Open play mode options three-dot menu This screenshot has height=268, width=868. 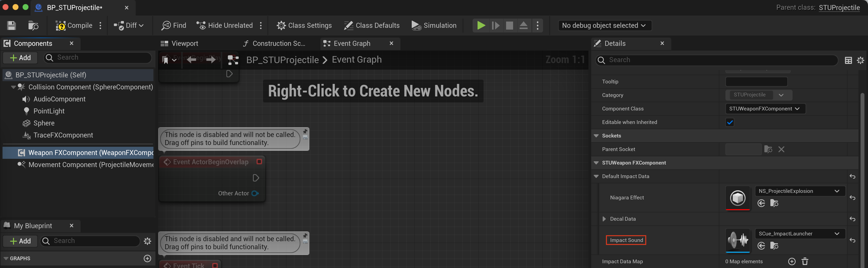click(537, 26)
